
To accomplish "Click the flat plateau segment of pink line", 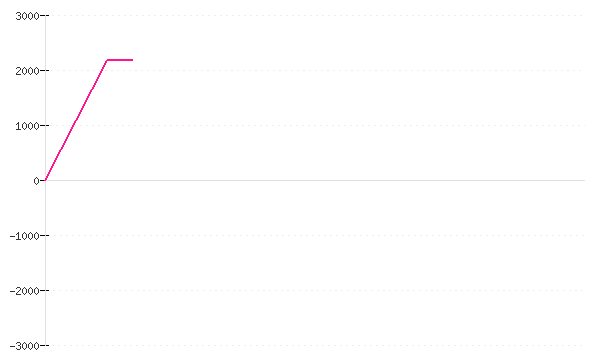I will tap(120, 60).
